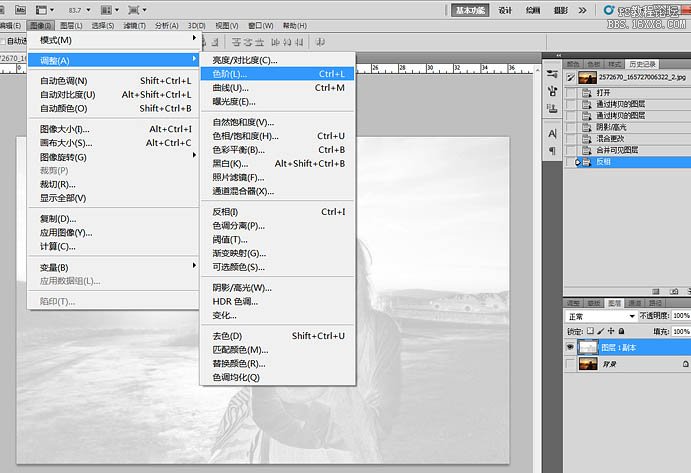This screenshot has width=691, height=473.
Task: Expand the 变量(B) submenu
Action: pos(115,267)
